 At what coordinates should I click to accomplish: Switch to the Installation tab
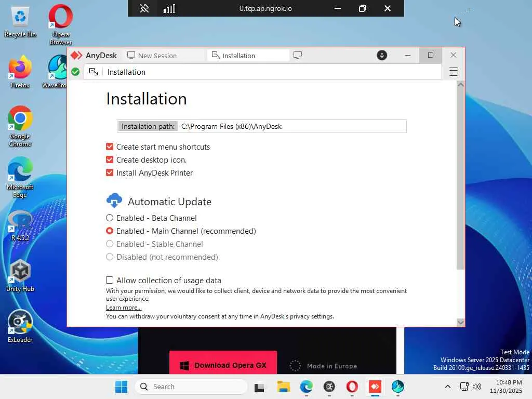248,56
